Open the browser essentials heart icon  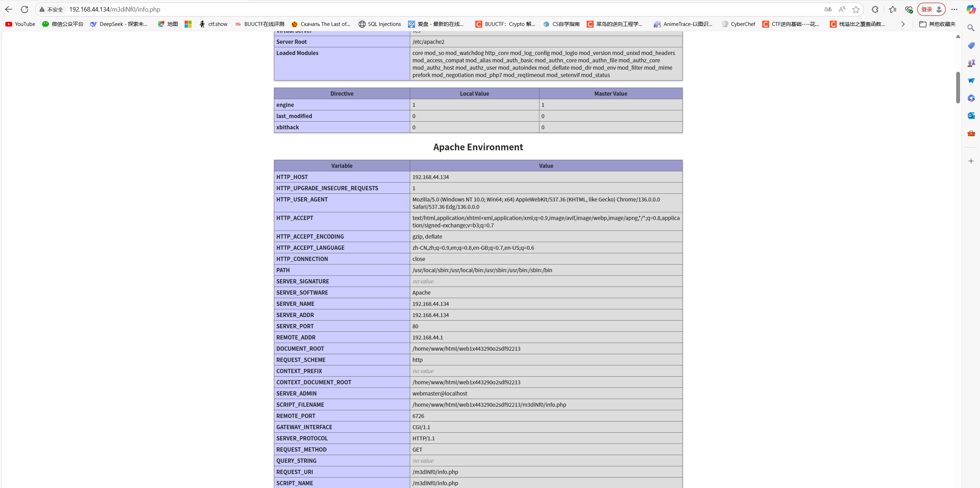909,9
